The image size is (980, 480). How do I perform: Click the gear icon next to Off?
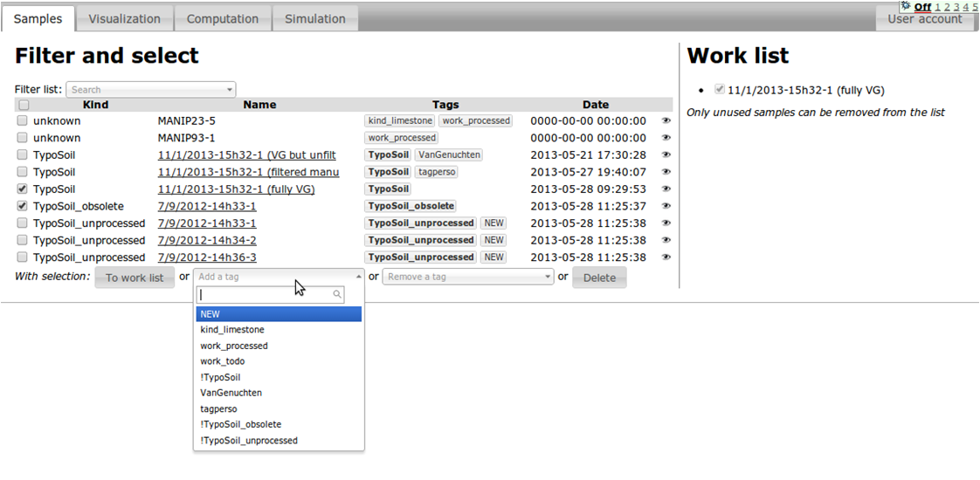pyautogui.click(x=906, y=5)
